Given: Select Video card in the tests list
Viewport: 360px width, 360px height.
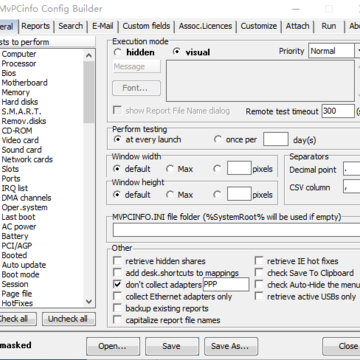Looking at the screenshot, I should [20, 140].
